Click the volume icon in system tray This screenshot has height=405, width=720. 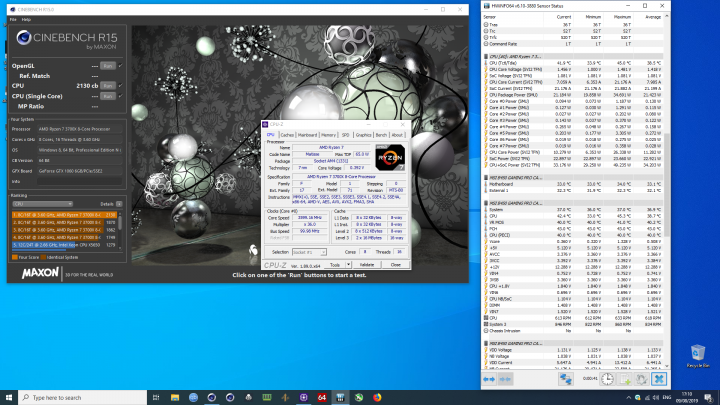pyautogui.click(x=656, y=398)
